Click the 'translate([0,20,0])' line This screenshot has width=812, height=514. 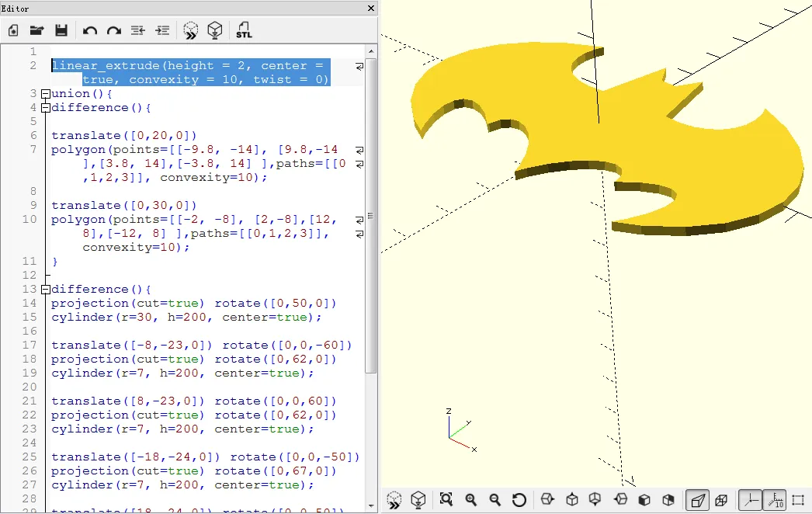[x=123, y=136]
